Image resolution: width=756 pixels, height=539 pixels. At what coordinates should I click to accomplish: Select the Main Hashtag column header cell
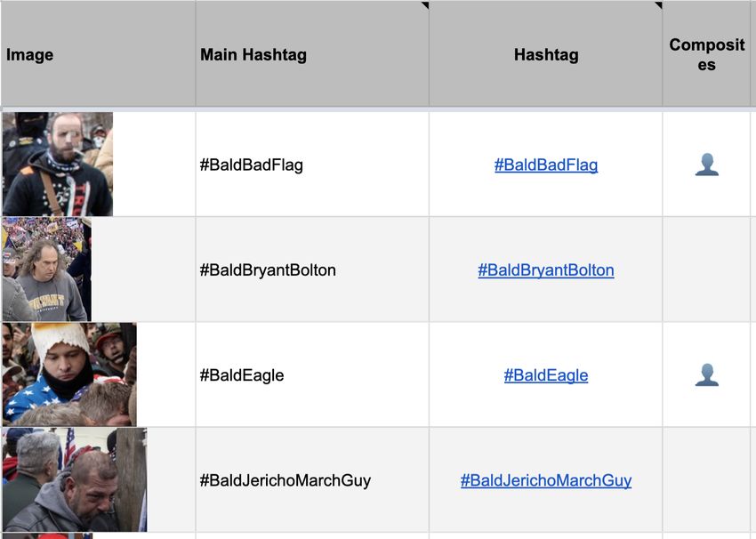pyautogui.click(x=312, y=53)
